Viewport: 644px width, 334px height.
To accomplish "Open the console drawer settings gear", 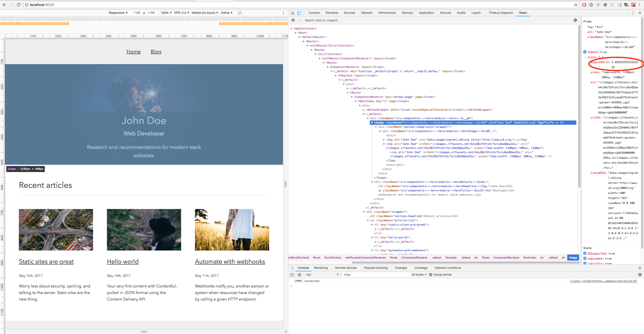I will (x=640, y=275).
